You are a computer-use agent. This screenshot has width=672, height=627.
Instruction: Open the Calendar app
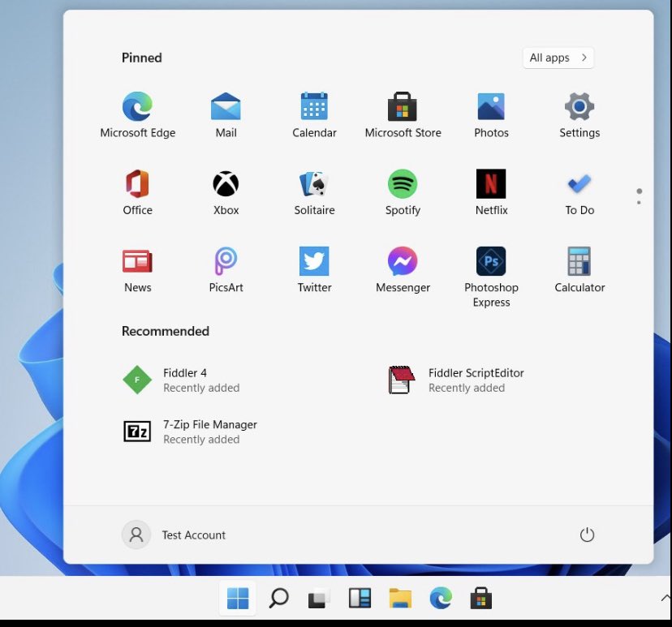pos(314,115)
